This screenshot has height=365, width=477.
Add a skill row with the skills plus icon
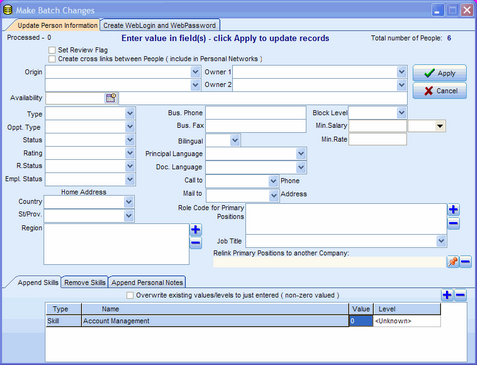pos(447,295)
